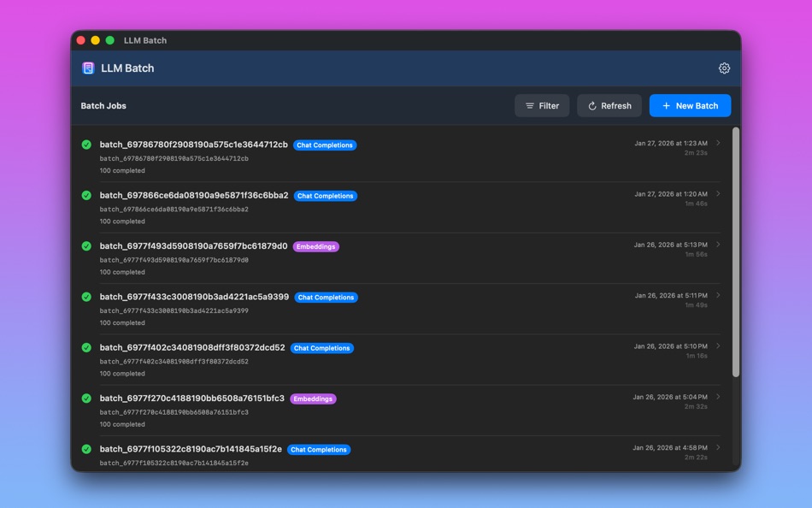Click Chat Completions tag on batch_69786780f2908190a575c1e3644712cb
The image size is (812, 508).
[x=325, y=145]
